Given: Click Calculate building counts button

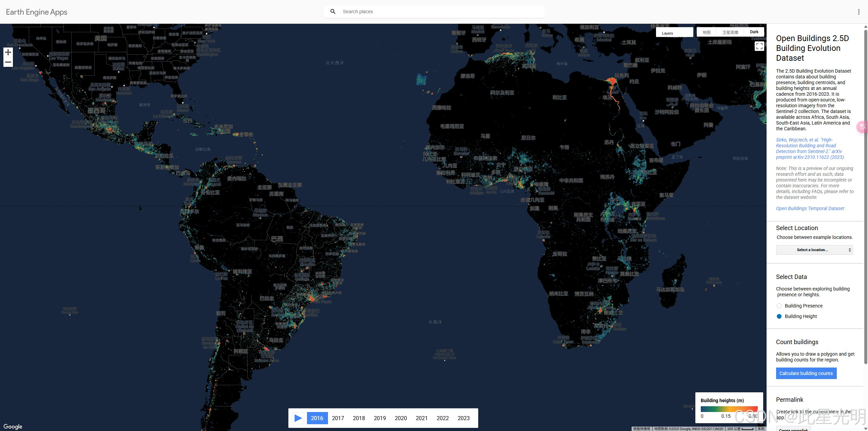Looking at the screenshot, I should (x=806, y=373).
